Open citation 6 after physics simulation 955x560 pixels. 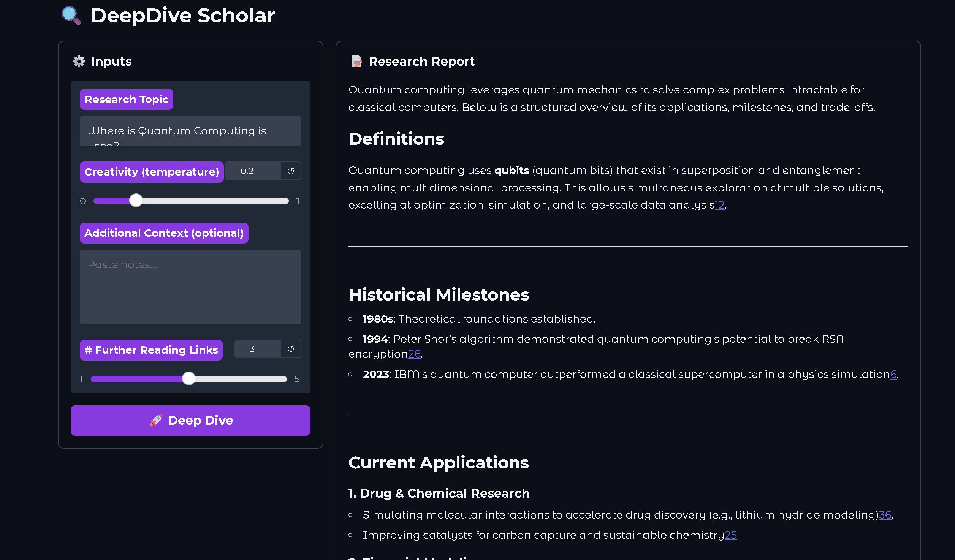tap(893, 375)
